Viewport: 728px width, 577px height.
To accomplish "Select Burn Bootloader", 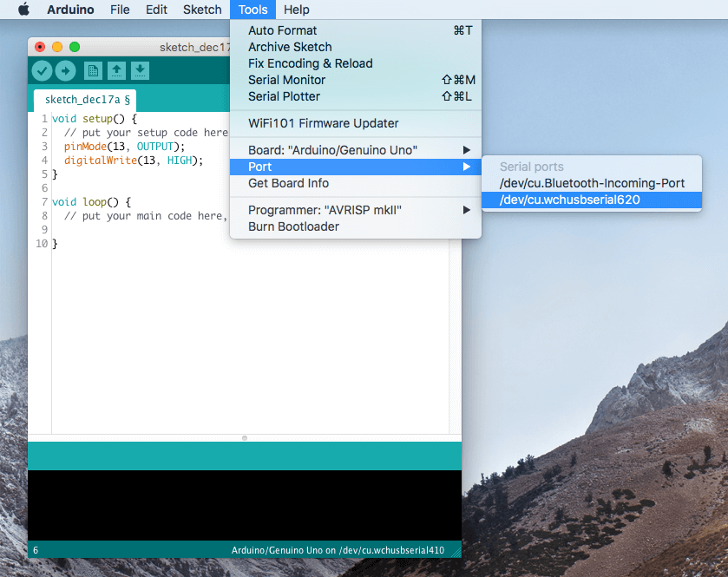I will (x=293, y=226).
